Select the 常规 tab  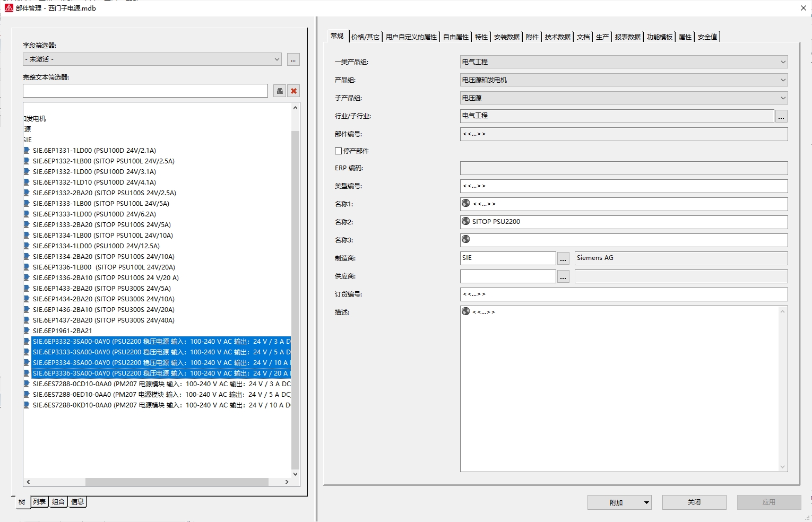click(337, 36)
